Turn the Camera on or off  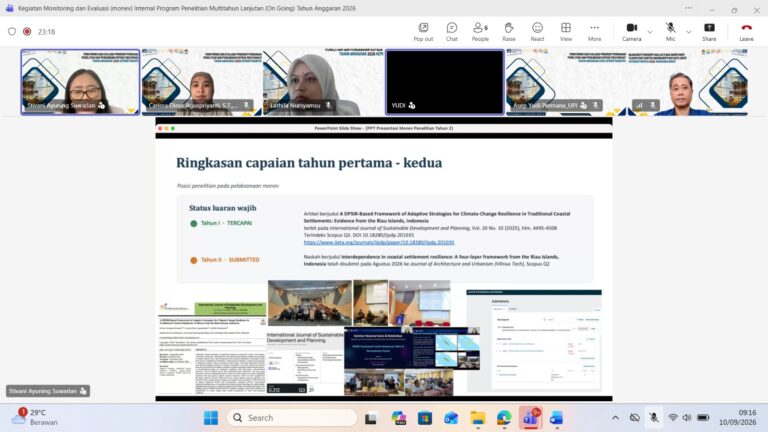coord(631,32)
